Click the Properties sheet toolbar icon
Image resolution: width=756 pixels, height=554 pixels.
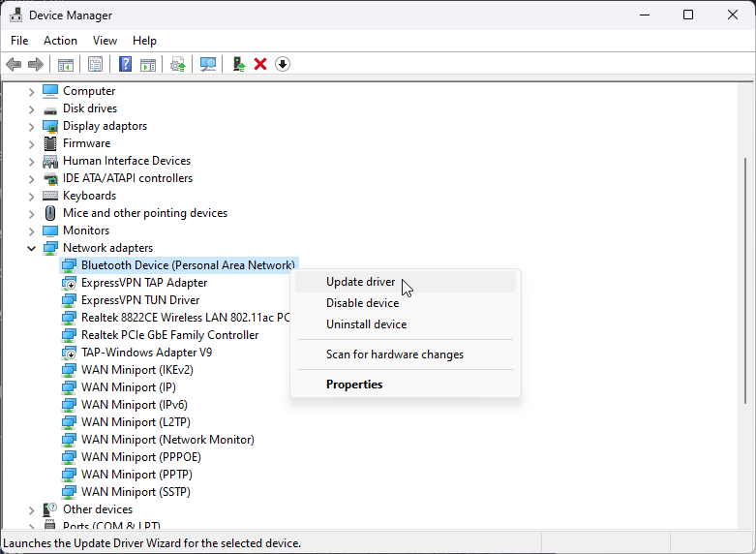coord(95,64)
